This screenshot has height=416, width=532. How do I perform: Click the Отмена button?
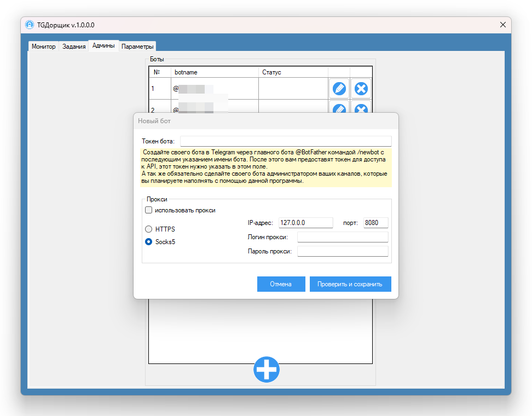coord(281,284)
